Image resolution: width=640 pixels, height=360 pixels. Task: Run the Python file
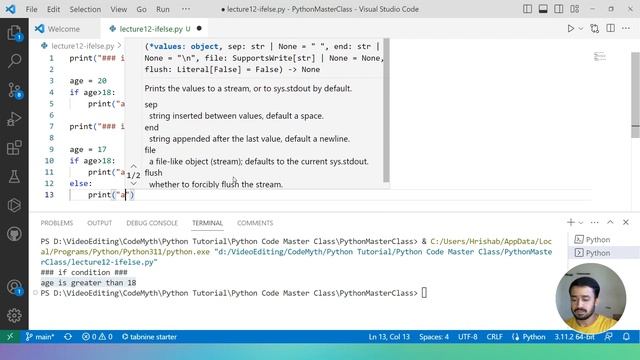(x=570, y=29)
